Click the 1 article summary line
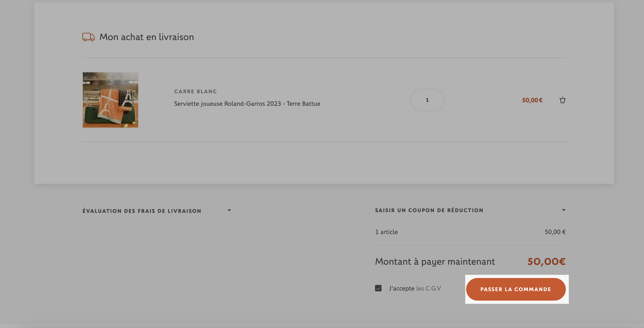 [x=386, y=232]
